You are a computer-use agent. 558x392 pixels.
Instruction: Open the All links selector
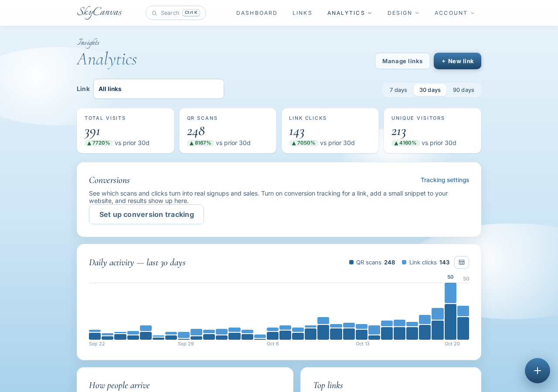pos(159,89)
